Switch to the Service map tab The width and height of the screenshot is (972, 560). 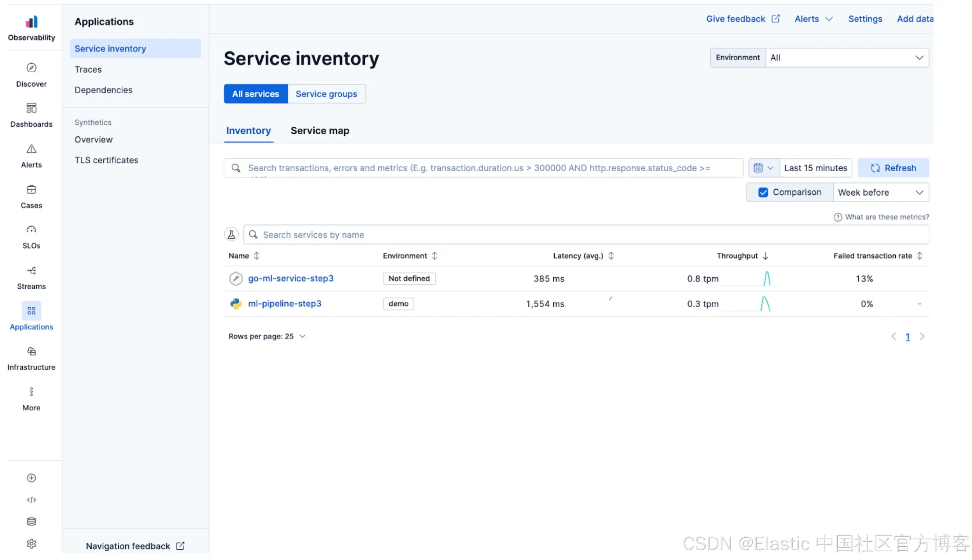tap(320, 131)
